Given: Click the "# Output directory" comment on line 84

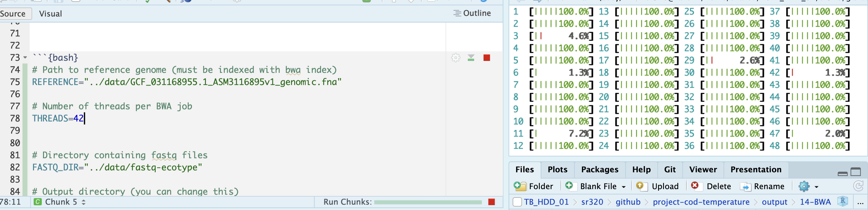Looking at the screenshot, I should tap(135, 192).
